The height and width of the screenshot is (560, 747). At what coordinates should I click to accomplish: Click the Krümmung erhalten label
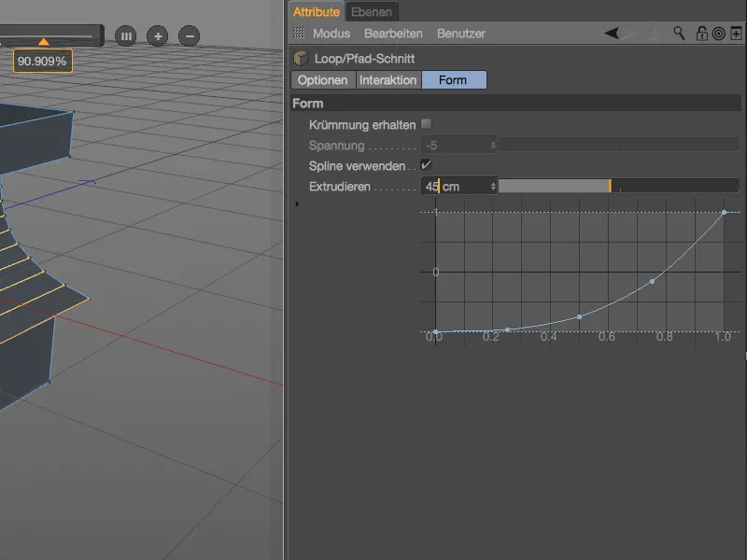point(362,125)
